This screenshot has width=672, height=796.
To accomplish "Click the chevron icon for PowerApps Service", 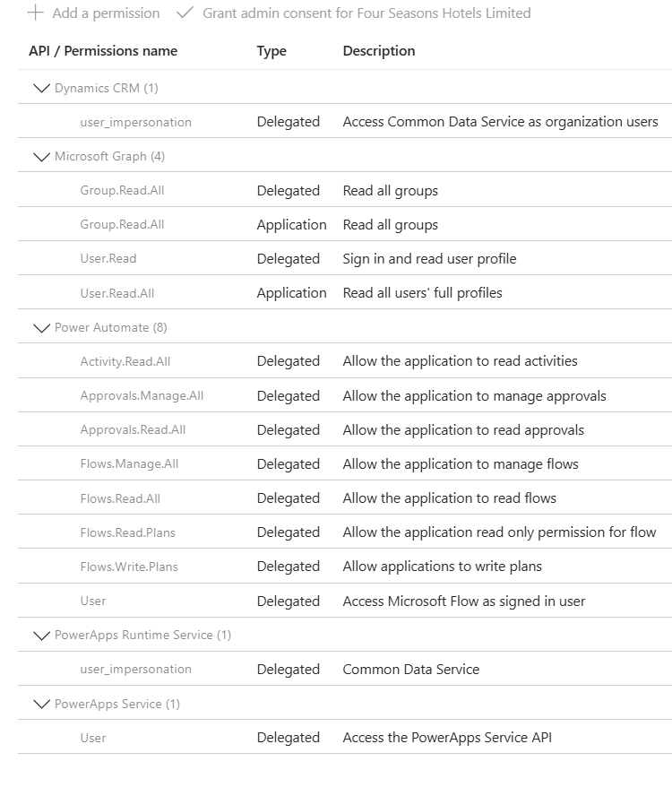I will [x=41, y=704].
